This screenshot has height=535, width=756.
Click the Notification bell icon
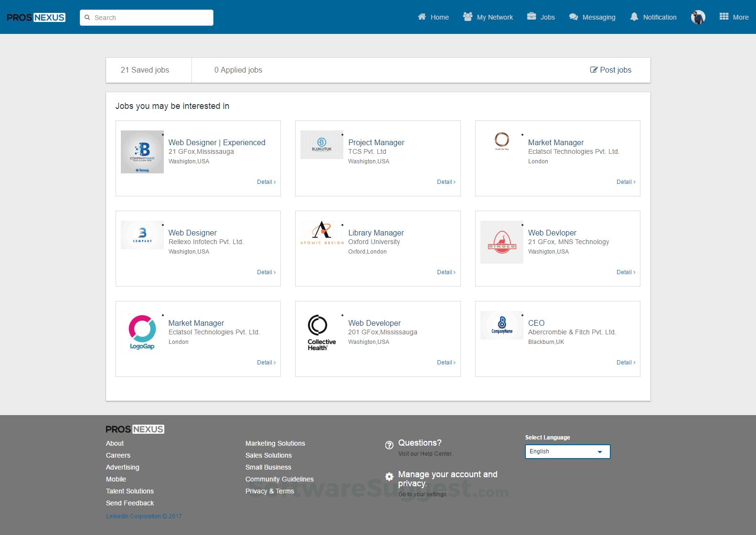tap(634, 17)
